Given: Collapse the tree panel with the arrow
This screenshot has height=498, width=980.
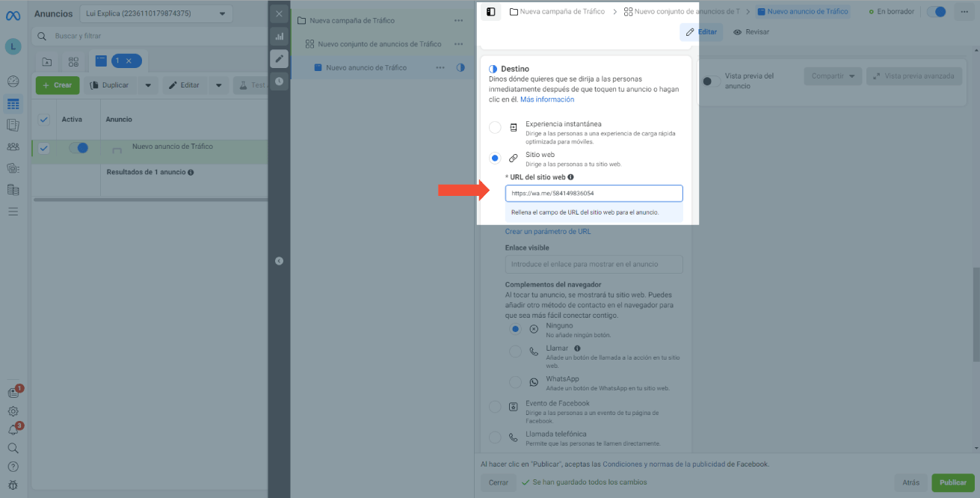Looking at the screenshot, I should click(279, 261).
